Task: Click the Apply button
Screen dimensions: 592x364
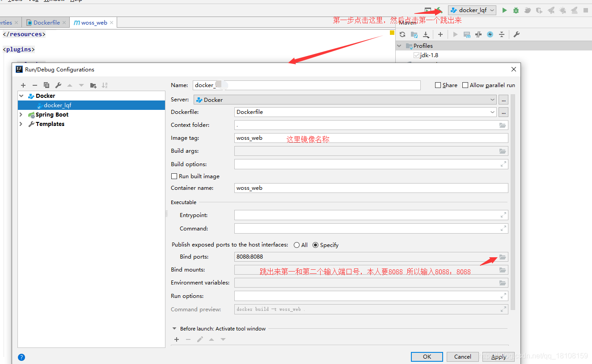Action: pyautogui.click(x=499, y=357)
